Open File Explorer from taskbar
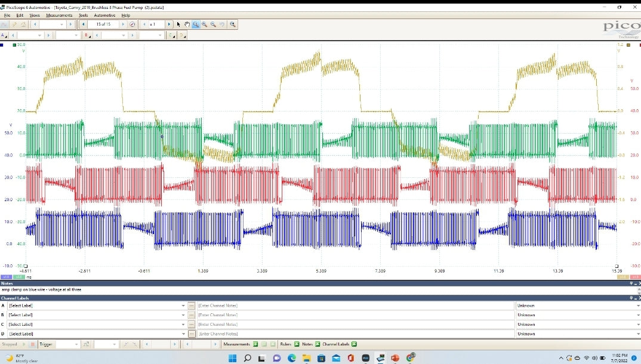This screenshot has height=364, width=641. tap(306, 358)
